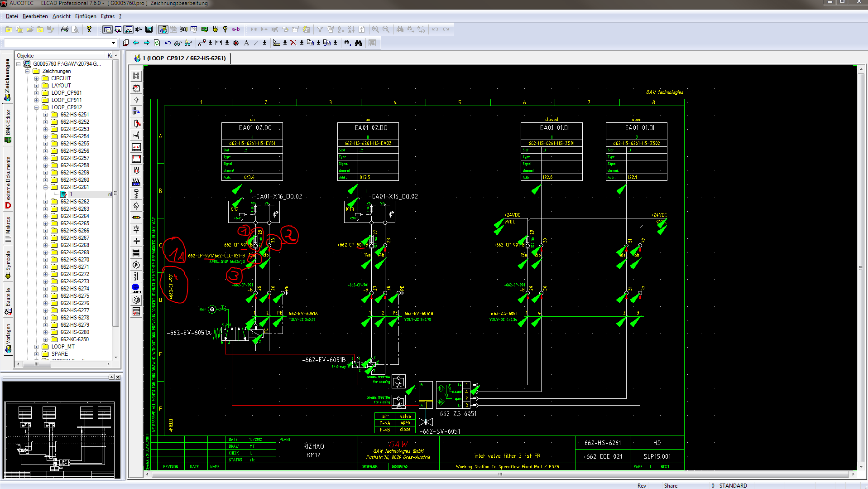
Task: Expand the 662-HS-6251 node
Action: (x=45, y=115)
